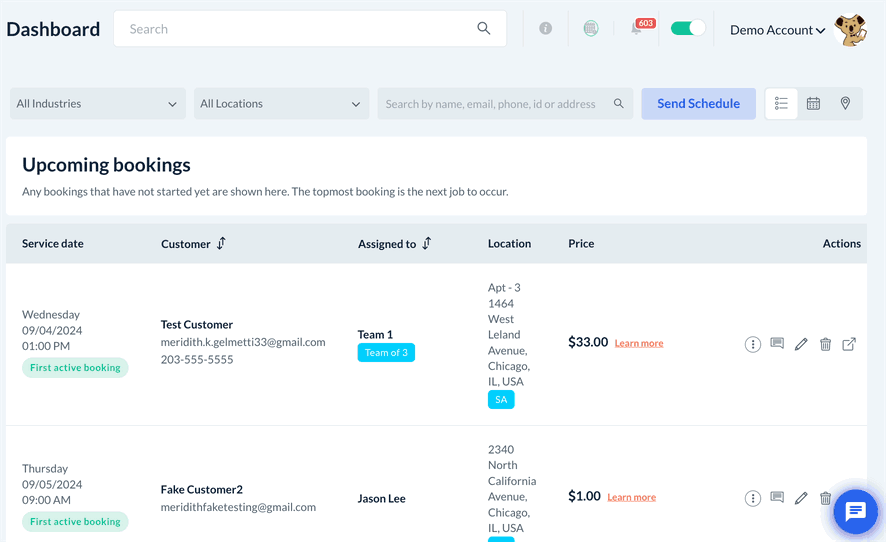Open the notifications bell with 603 badge
Screen dimensions: 886x542
637,29
